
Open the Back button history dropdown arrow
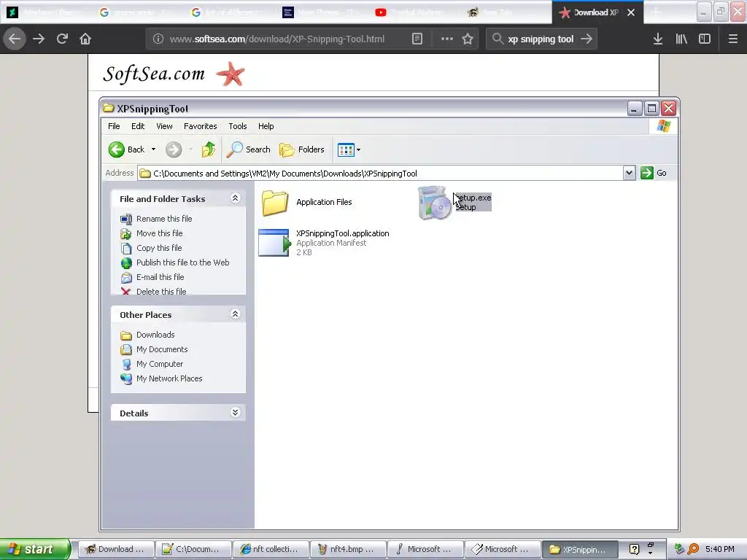[x=153, y=149]
